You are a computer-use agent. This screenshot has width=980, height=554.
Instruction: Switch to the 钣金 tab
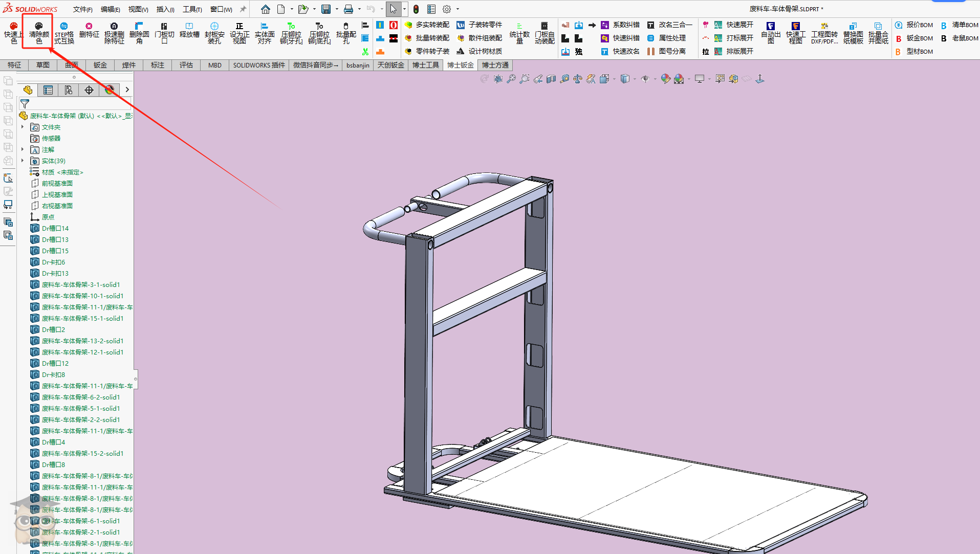100,65
